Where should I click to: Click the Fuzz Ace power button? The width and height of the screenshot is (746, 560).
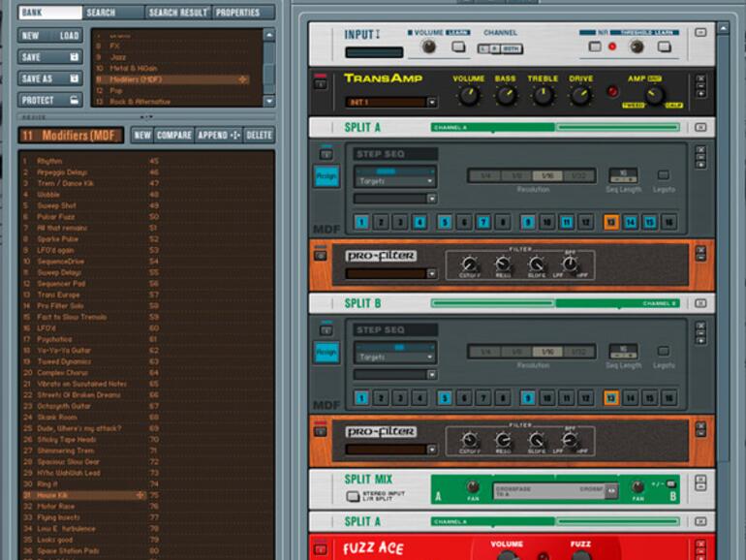click(320, 546)
